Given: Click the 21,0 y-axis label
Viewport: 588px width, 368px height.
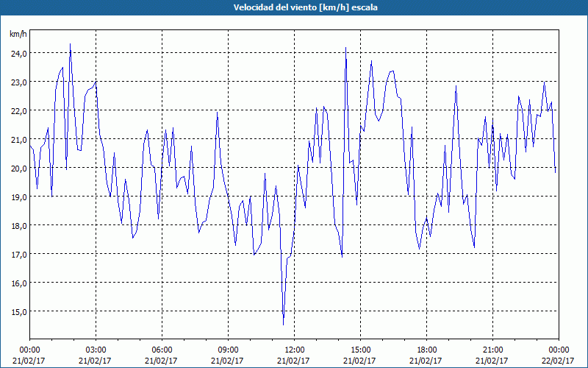Looking at the screenshot, I should 18,139.
